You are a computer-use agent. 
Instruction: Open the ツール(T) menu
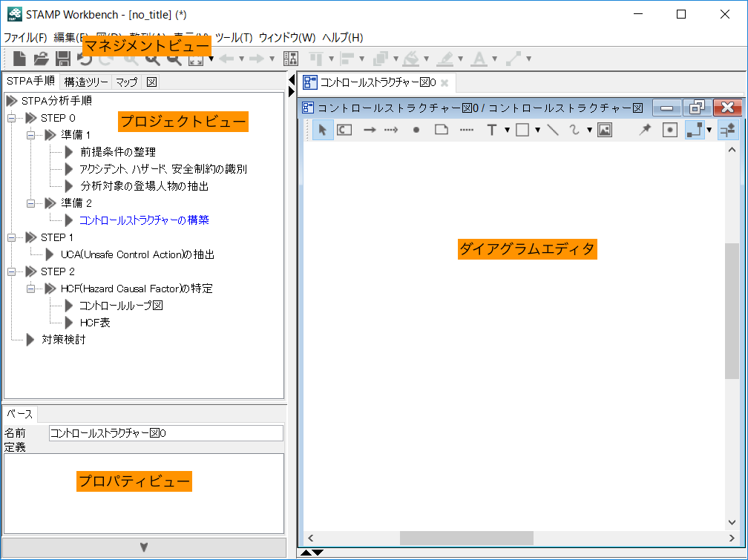[x=234, y=37]
